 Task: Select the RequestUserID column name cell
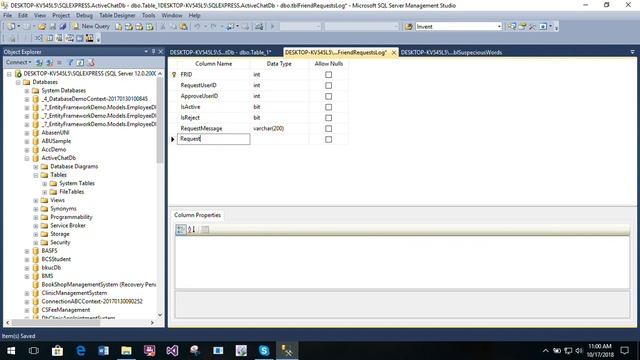tap(213, 85)
